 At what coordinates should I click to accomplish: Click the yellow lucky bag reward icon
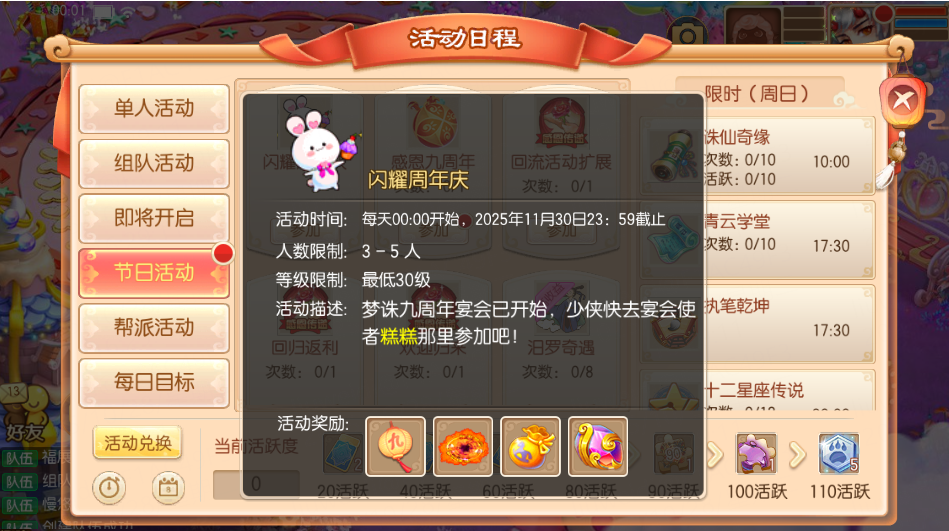(531, 447)
